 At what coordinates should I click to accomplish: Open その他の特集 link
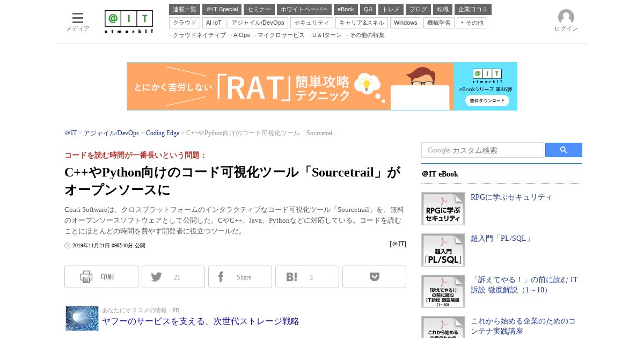367,35
